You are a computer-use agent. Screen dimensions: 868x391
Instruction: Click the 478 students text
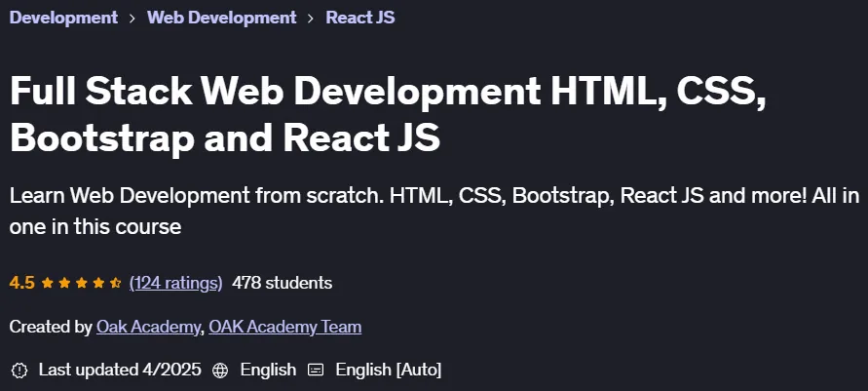[282, 283]
